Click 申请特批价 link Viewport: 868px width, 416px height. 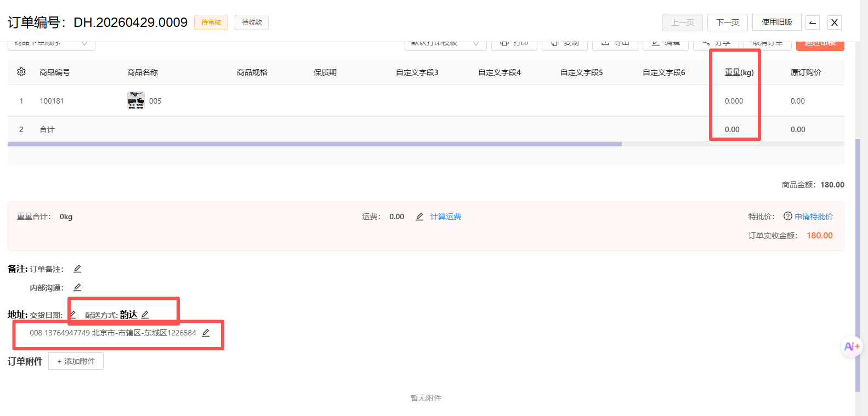[814, 216]
